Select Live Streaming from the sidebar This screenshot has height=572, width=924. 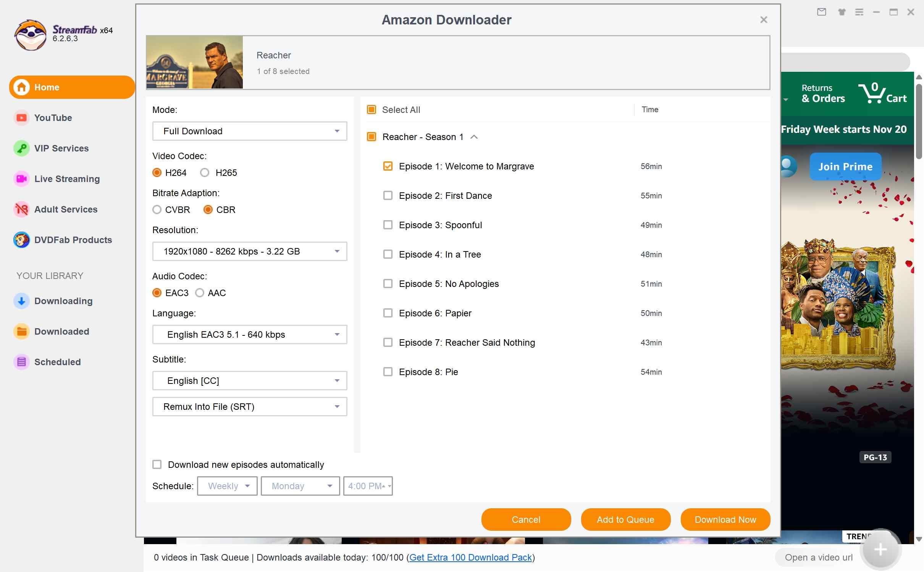coord(66,179)
